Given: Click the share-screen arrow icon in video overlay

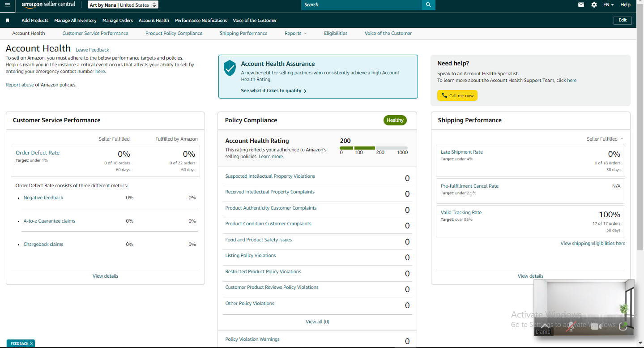Looking at the screenshot, I should coord(623,327).
